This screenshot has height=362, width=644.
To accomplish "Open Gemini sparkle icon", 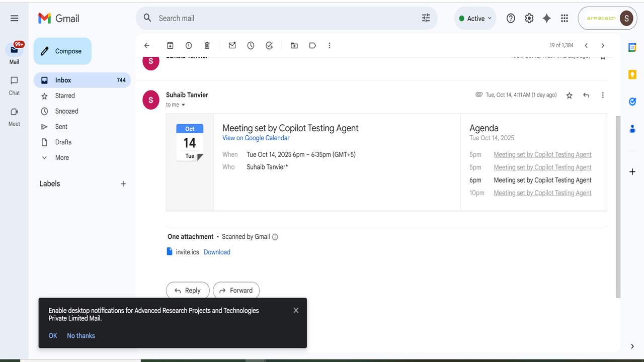I will pos(546,18).
